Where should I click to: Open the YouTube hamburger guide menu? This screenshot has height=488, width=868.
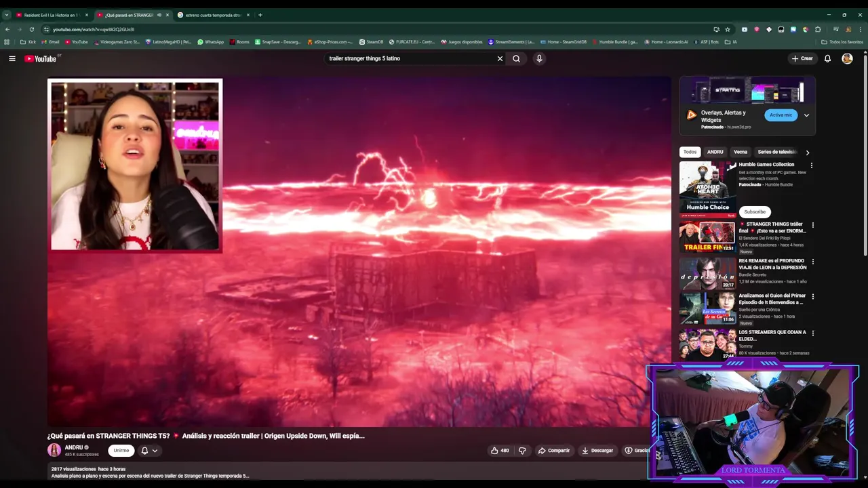[12, 59]
